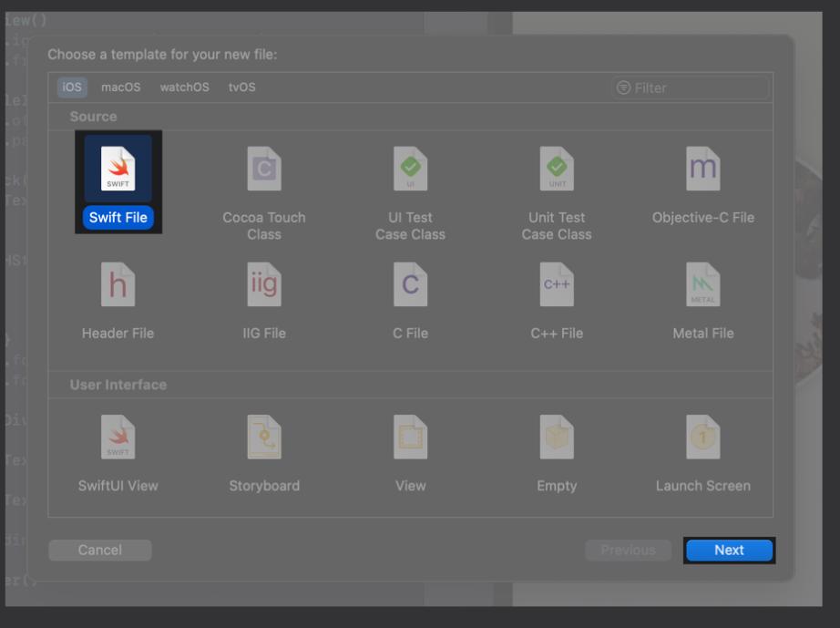Image resolution: width=840 pixels, height=628 pixels.
Task: Select the Unit Test Case Class template
Action: (557, 193)
